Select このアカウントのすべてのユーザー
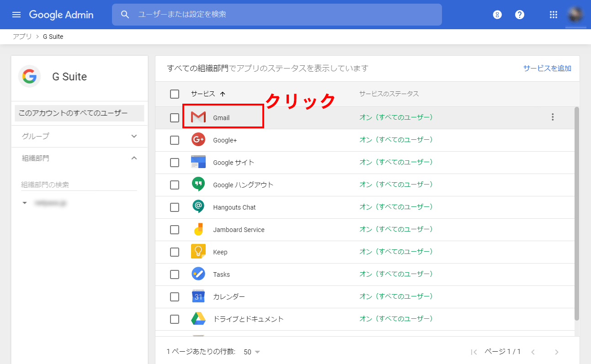Image resolution: width=591 pixels, height=364 pixels. pos(80,113)
